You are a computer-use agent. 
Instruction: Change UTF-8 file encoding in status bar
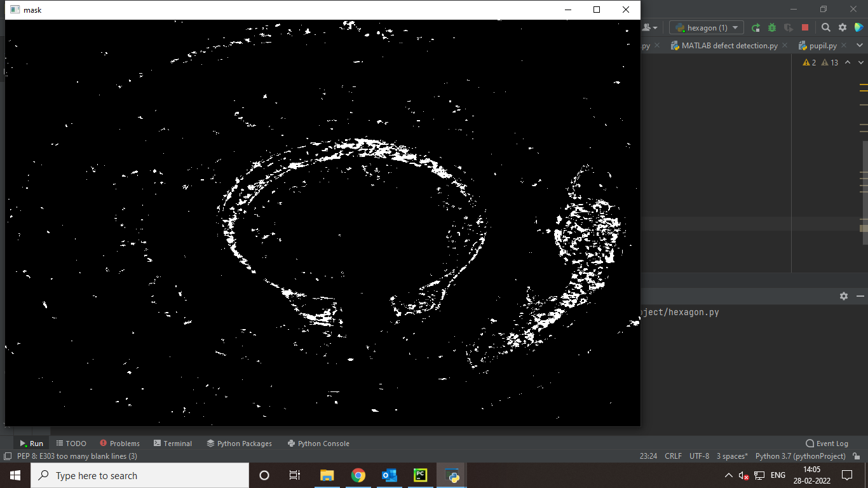click(699, 456)
